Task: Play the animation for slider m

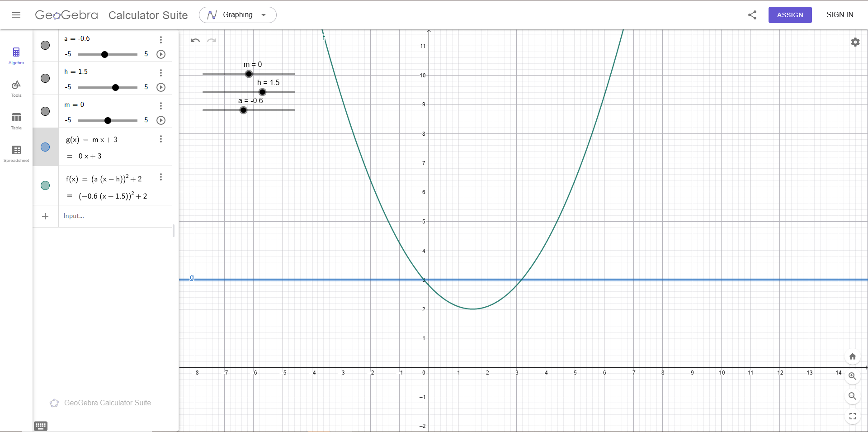Action: tap(161, 120)
